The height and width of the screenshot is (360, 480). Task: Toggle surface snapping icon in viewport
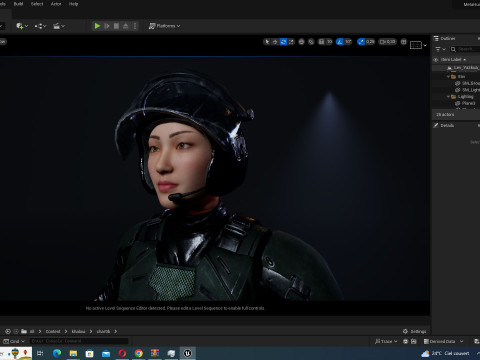coord(311,42)
